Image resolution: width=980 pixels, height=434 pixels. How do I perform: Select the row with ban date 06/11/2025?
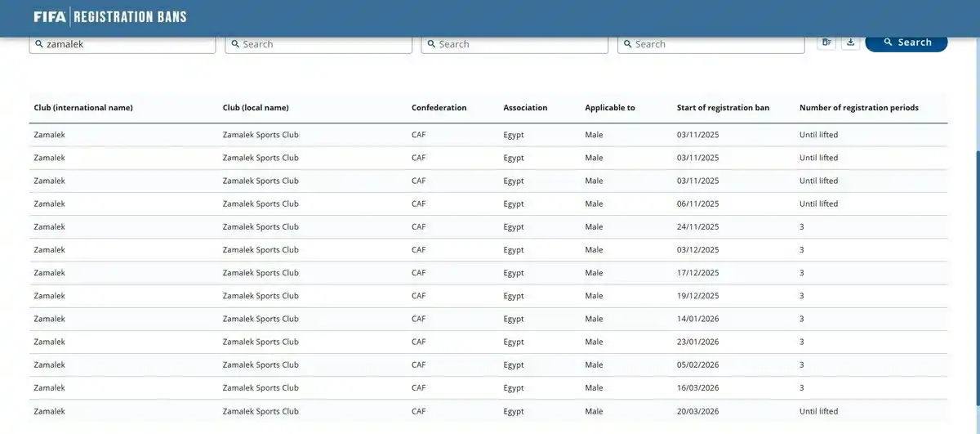pos(488,204)
